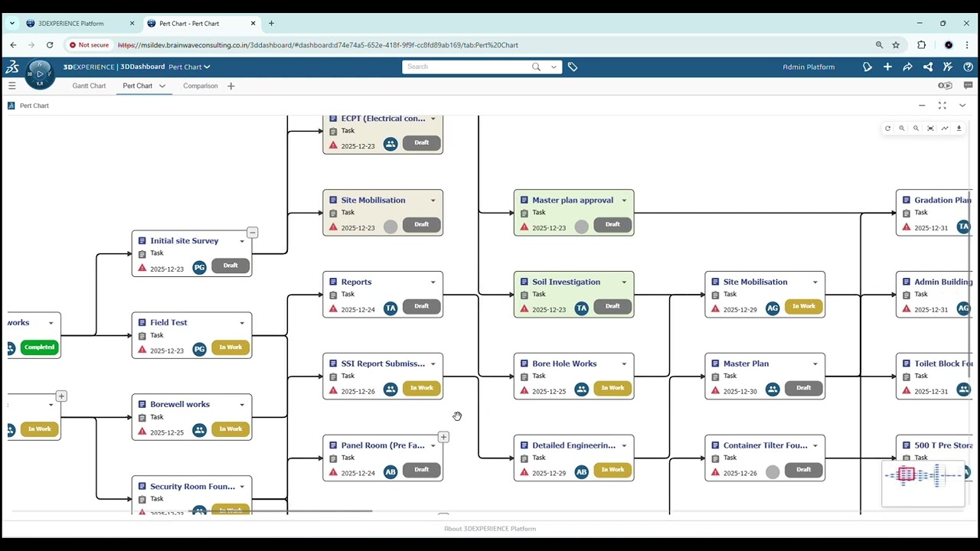Expand the Panel Room node plus button

443,437
